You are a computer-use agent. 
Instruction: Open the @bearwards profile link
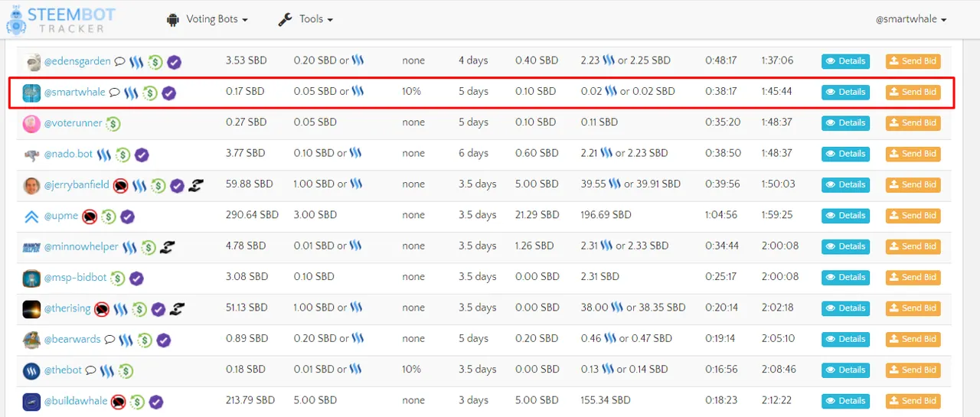[x=72, y=339]
